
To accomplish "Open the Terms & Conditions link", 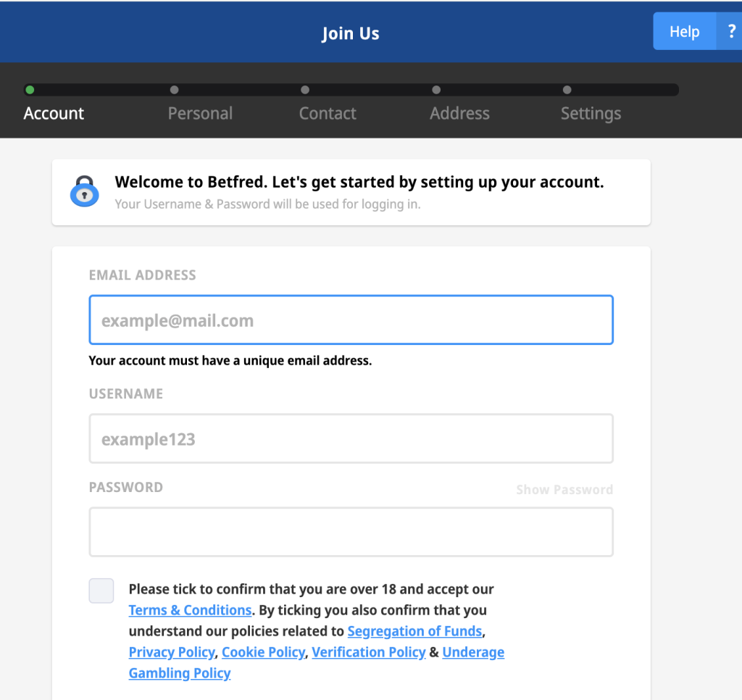I will tap(191, 610).
